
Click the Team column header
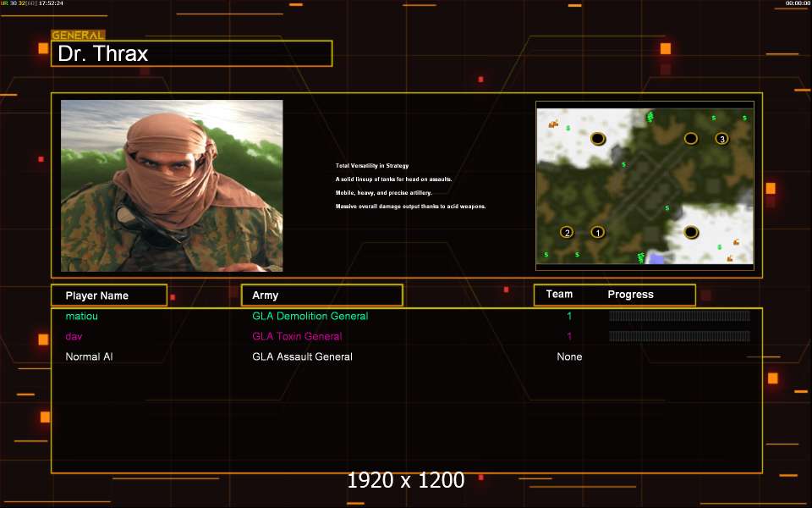coord(559,294)
